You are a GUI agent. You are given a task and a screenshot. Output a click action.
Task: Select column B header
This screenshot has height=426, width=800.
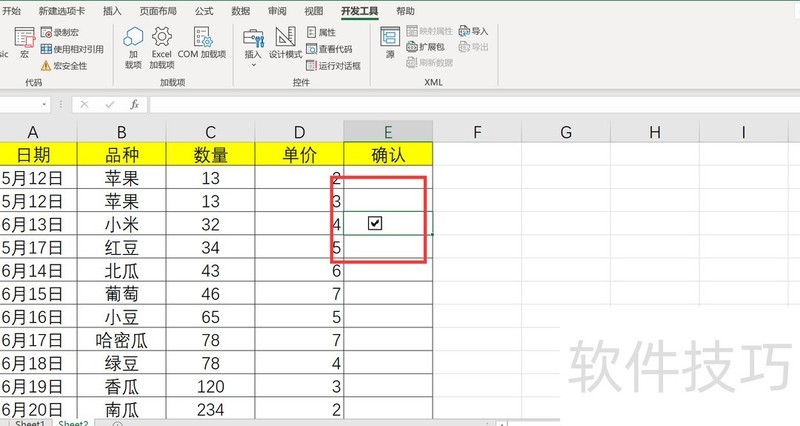[121, 132]
